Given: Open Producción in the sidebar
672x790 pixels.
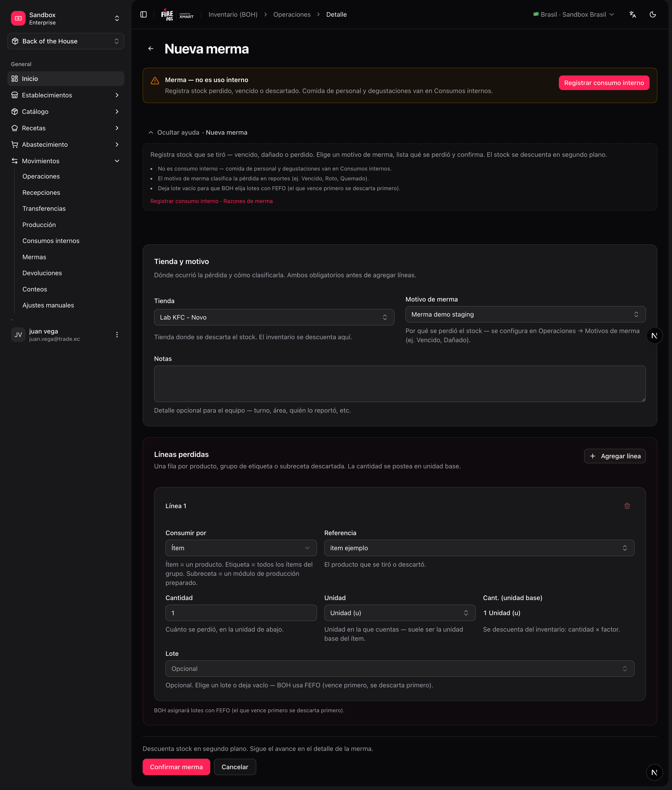Looking at the screenshot, I should coord(39,225).
